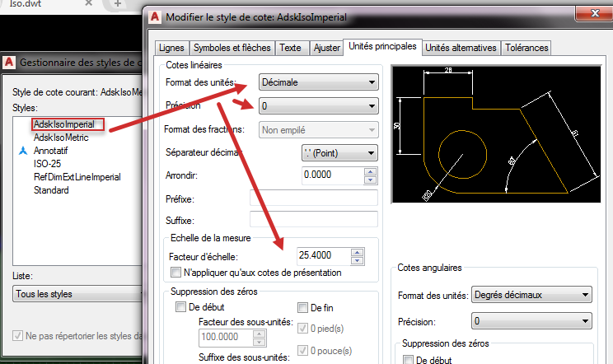Open the Texte tab
Viewport: 613px width, 364px height.
pos(292,48)
